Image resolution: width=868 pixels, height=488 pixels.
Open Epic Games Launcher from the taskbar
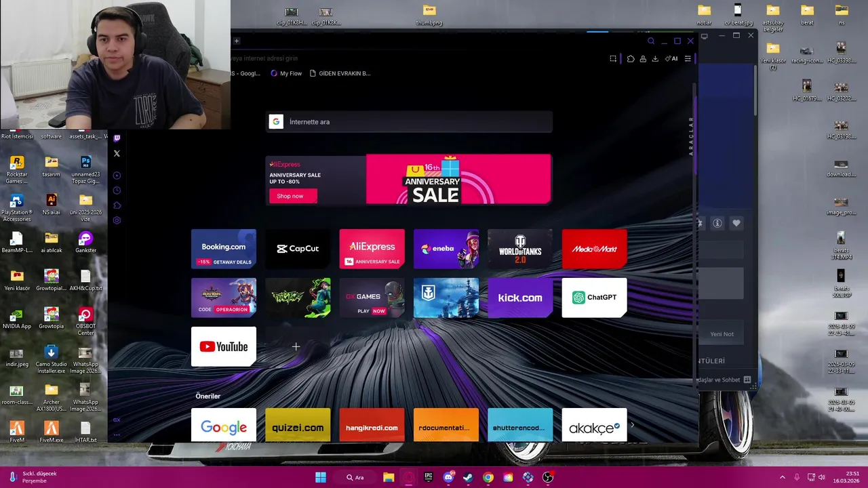429,477
